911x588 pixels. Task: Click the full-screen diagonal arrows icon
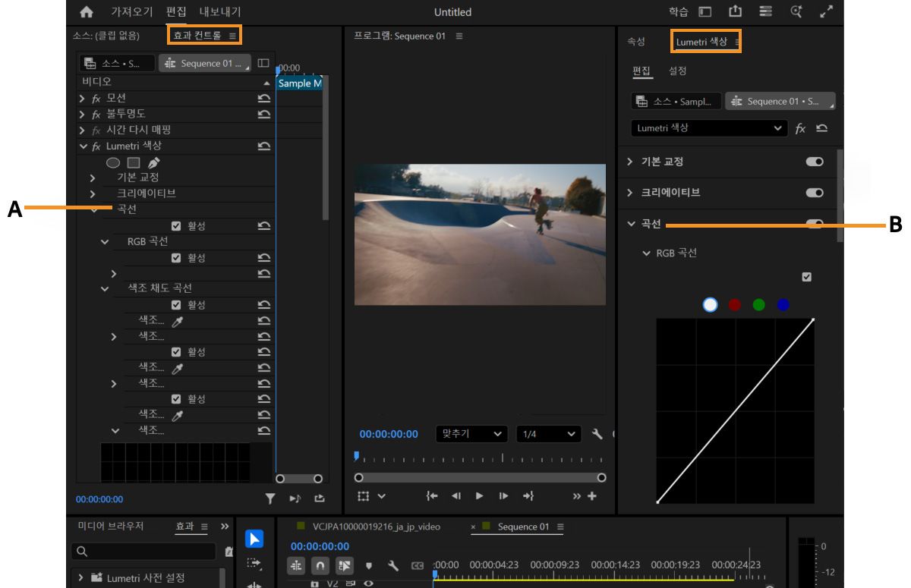(826, 11)
